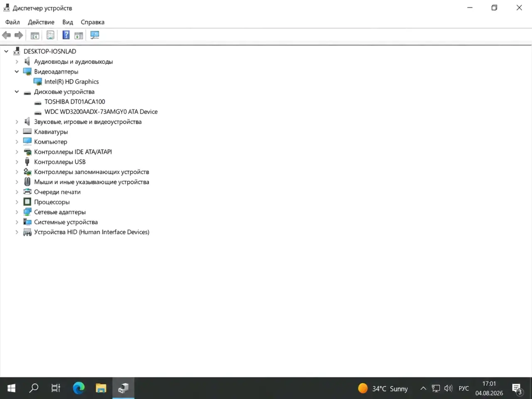This screenshot has width=532, height=399.
Task: Click the USB plug icon beside Контроллеры USB
Action: 27,162
